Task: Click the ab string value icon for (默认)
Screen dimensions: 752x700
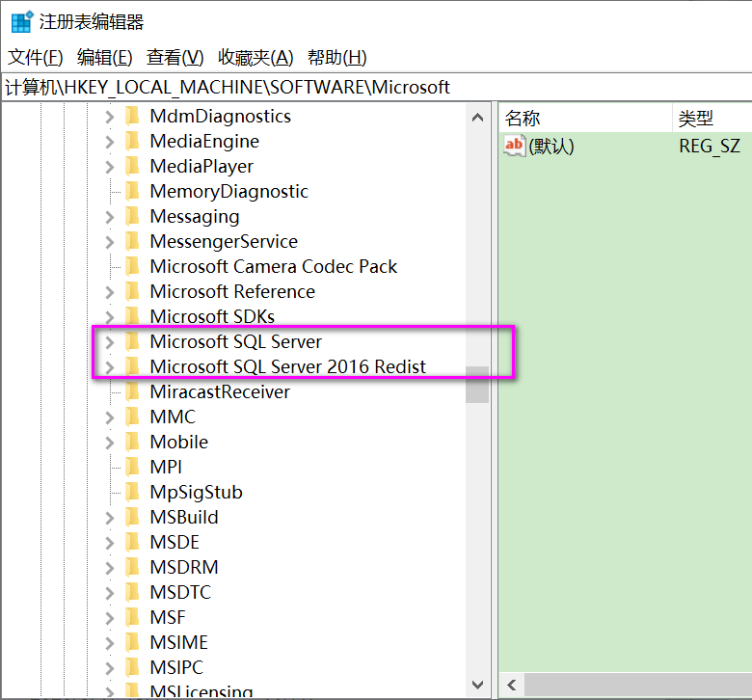Action: click(x=515, y=146)
